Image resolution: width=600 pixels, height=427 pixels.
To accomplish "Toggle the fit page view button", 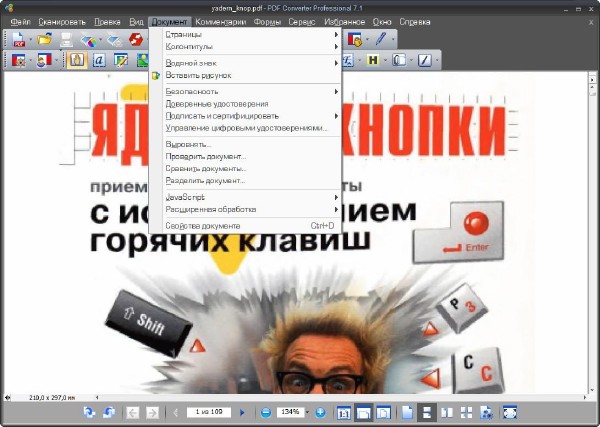I will click(x=364, y=412).
